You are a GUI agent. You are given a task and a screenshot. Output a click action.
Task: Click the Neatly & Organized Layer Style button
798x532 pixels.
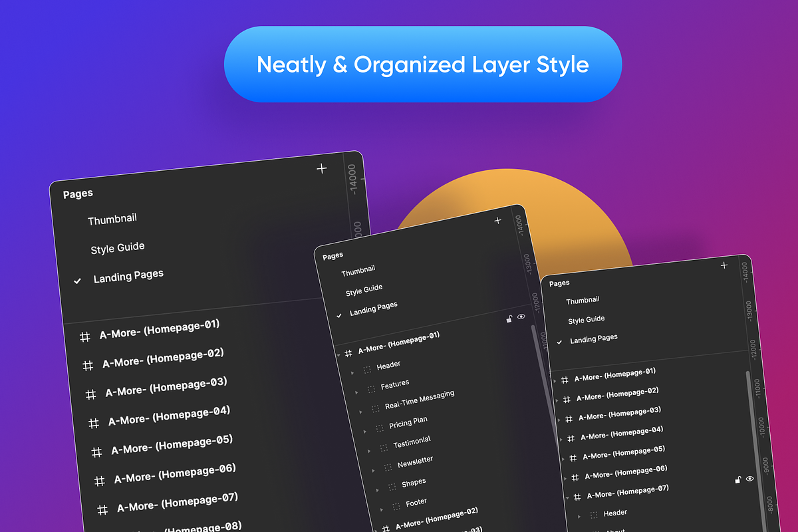click(423, 65)
